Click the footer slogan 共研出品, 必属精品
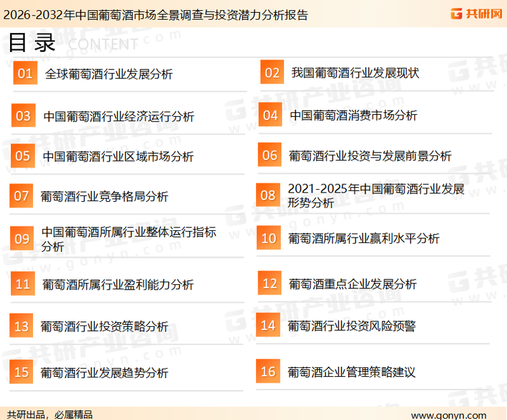Image resolution: width=507 pixels, height=420 pixels. point(50,414)
